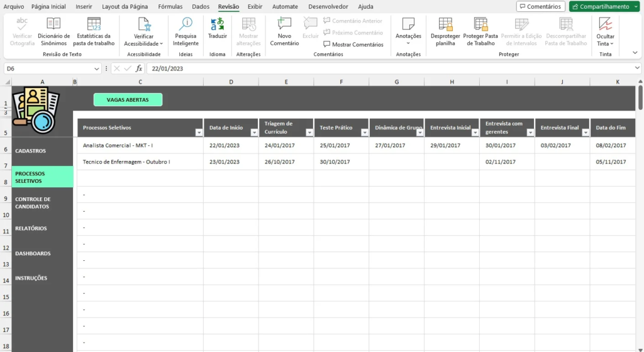Click the insert function fx icon
This screenshot has width=644, height=352.
(140, 68)
